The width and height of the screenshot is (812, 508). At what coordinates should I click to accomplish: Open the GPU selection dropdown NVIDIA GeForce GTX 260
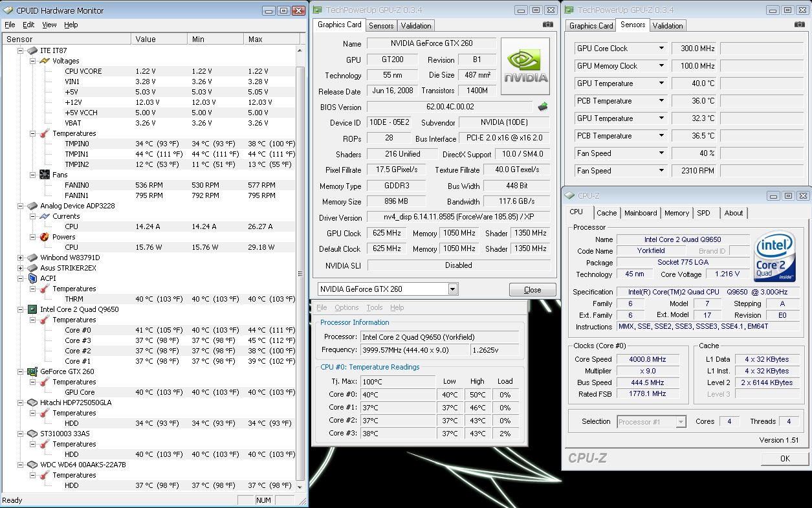point(452,289)
